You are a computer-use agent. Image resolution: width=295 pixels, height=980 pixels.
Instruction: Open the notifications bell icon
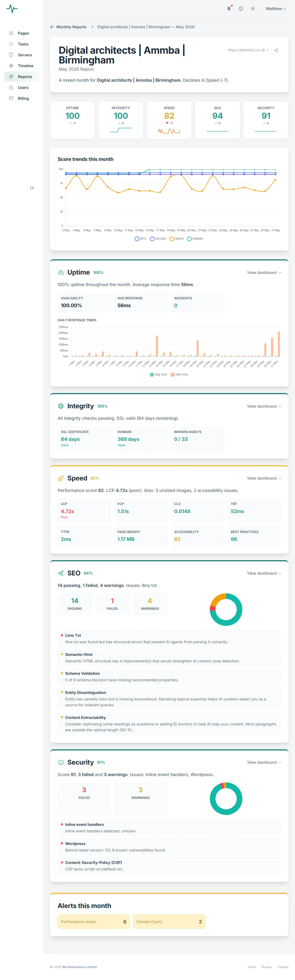[x=229, y=9]
